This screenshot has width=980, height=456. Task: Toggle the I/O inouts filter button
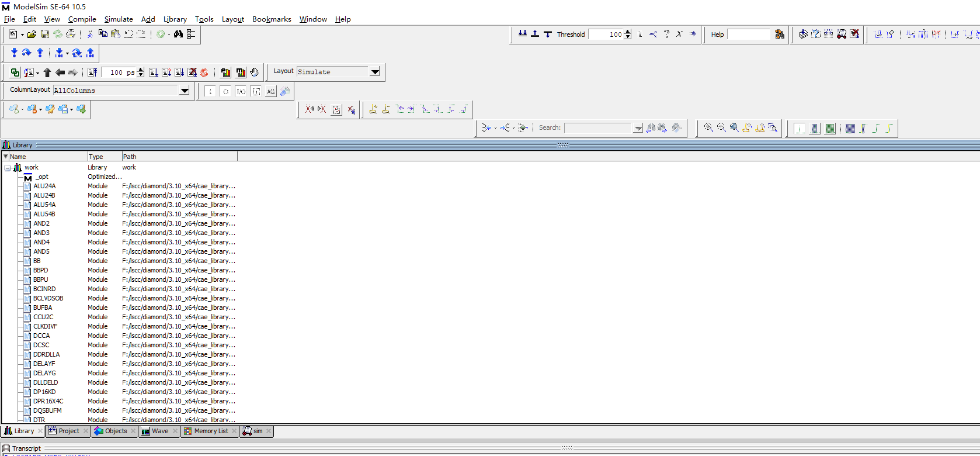241,91
